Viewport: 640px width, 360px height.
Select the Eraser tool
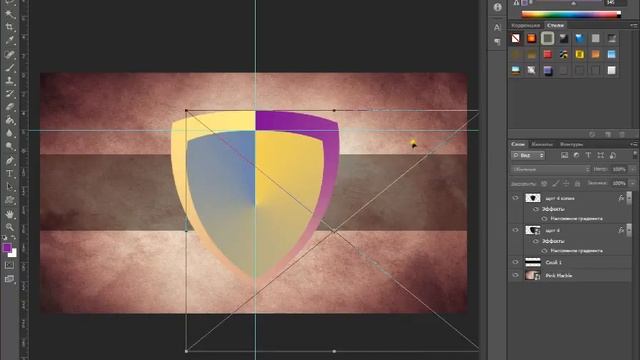pos(10,107)
